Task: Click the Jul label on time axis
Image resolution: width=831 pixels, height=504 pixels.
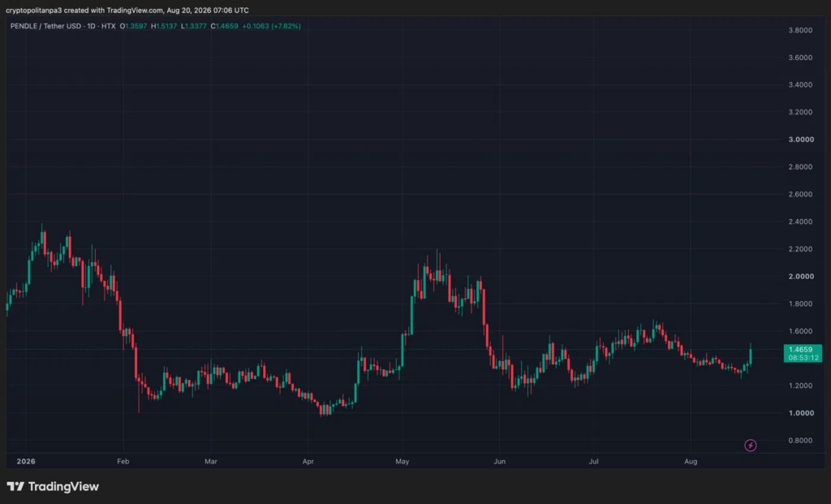Action: pos(593,461)
